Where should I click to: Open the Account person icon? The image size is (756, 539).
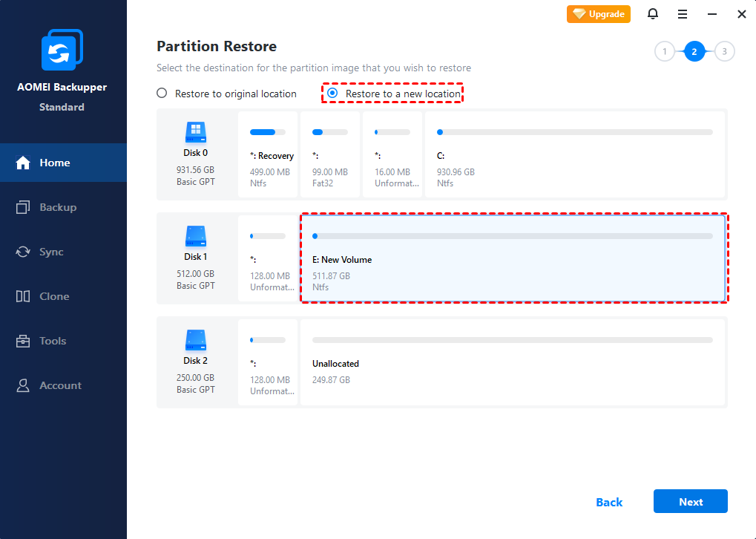pyautogui.click(x=23, y=385)
